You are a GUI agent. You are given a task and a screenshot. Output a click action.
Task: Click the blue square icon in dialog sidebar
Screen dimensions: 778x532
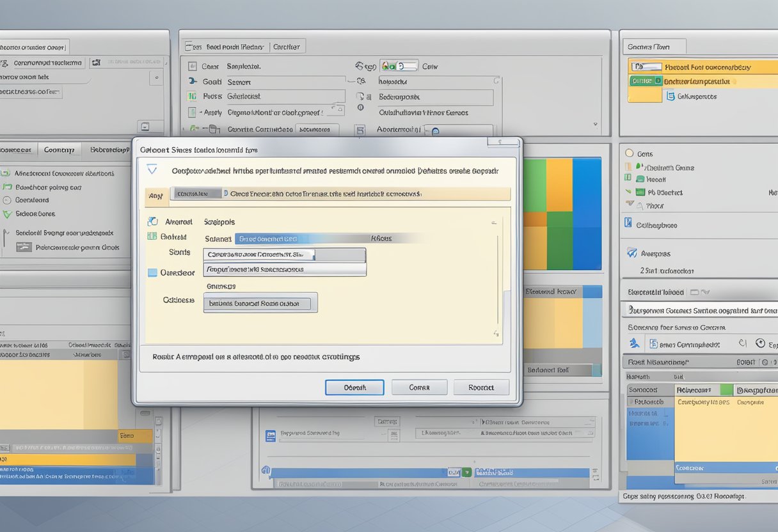(152, 272)
